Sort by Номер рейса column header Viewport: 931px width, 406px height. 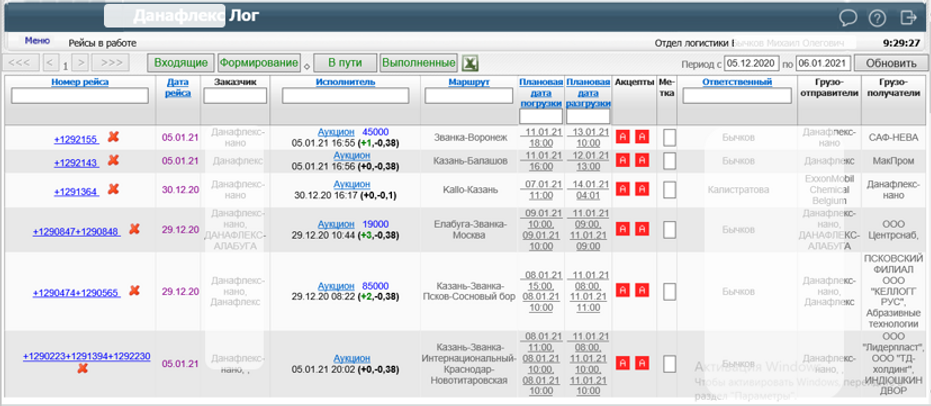(x=80, y=82)
